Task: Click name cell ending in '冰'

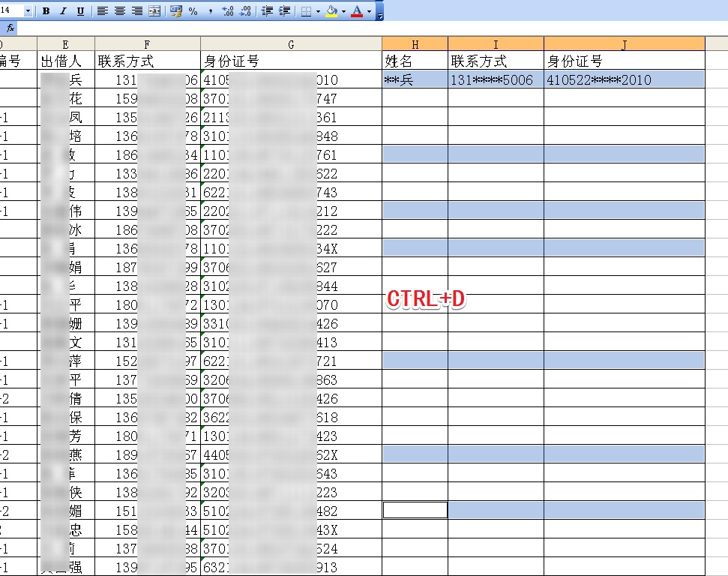Action: pyautogui.click(x=65, y=229)
